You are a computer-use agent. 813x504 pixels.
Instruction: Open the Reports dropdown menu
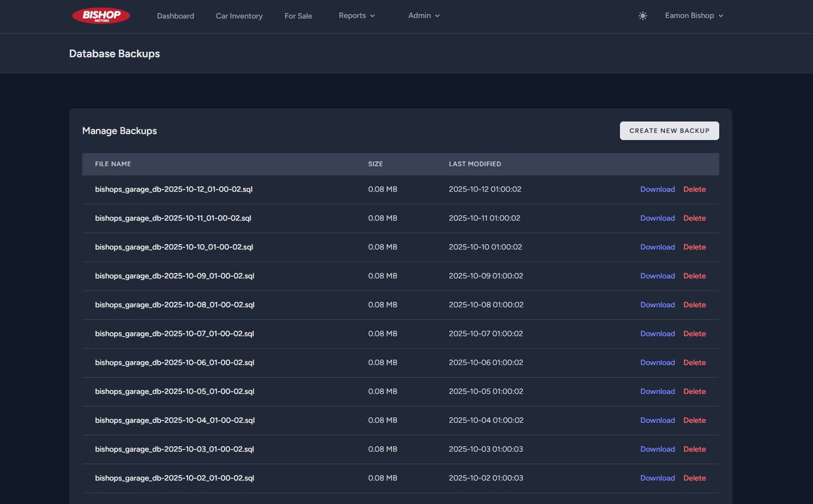coord(356,16)
